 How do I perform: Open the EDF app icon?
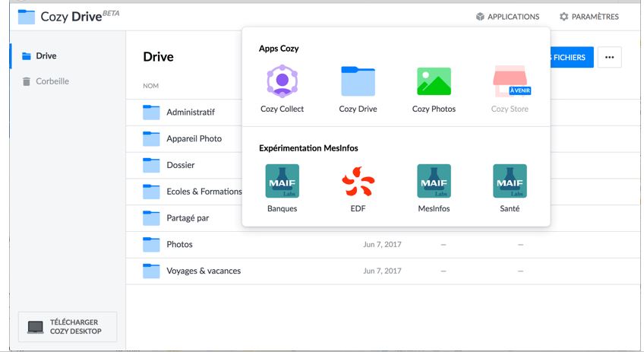pyautogui.click(x=358, y=181)
